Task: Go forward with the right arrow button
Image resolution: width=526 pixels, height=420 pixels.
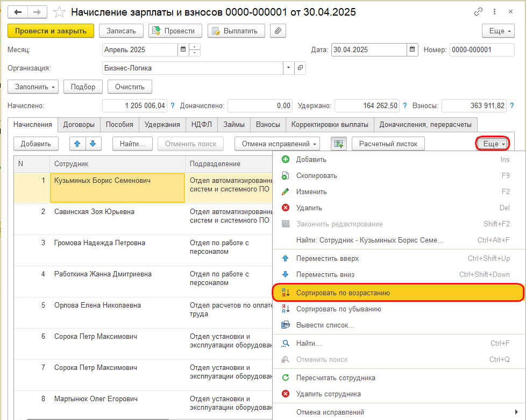Action: pyautogui.click(x=37, y=12)
